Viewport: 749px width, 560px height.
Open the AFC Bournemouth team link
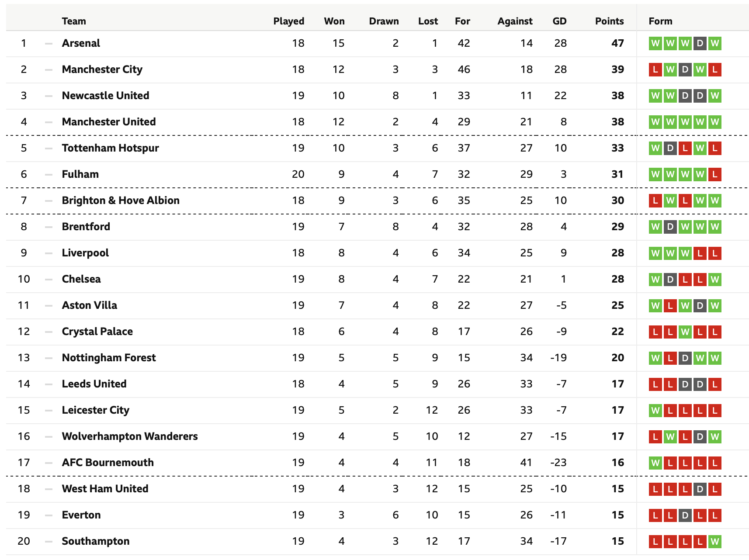coord(108,463)
